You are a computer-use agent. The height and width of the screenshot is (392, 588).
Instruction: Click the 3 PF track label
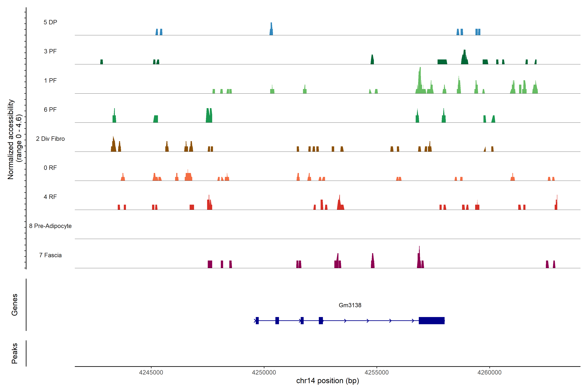50,51
